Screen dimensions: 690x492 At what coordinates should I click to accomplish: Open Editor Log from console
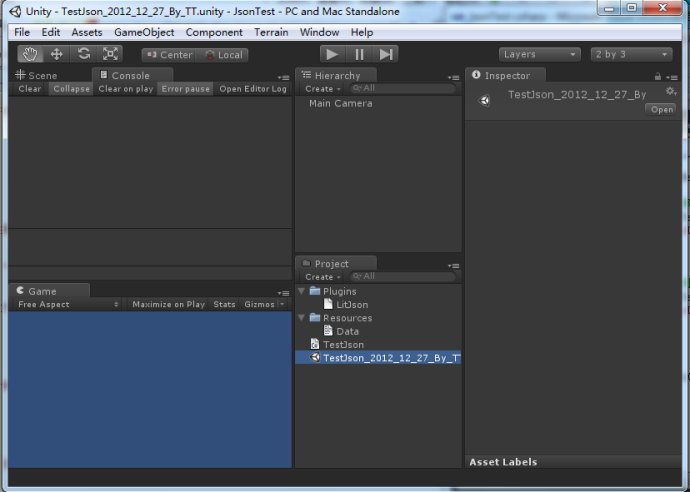[x=253, y=89]
